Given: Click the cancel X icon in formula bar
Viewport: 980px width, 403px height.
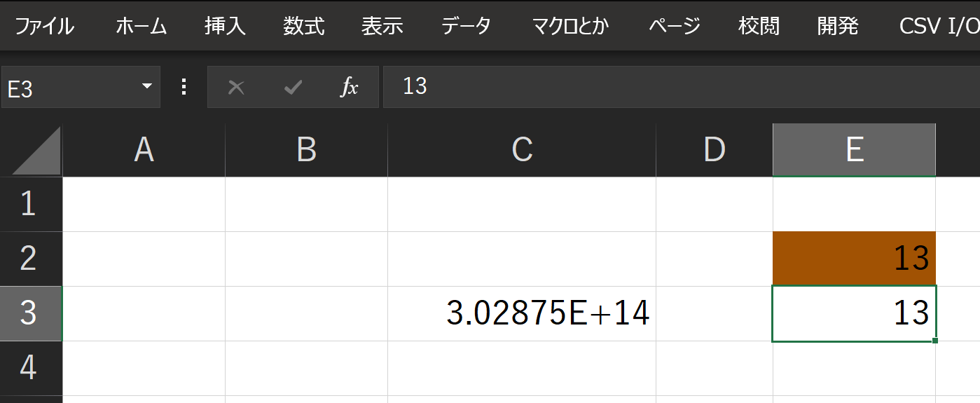Looking at the screenshot, I should (x=236, y=87).
